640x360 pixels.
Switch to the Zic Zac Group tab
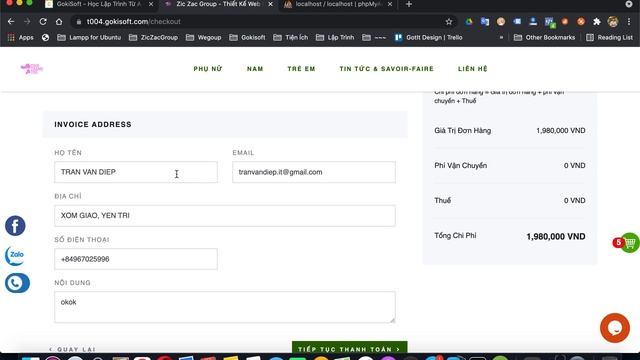[218, 4]
